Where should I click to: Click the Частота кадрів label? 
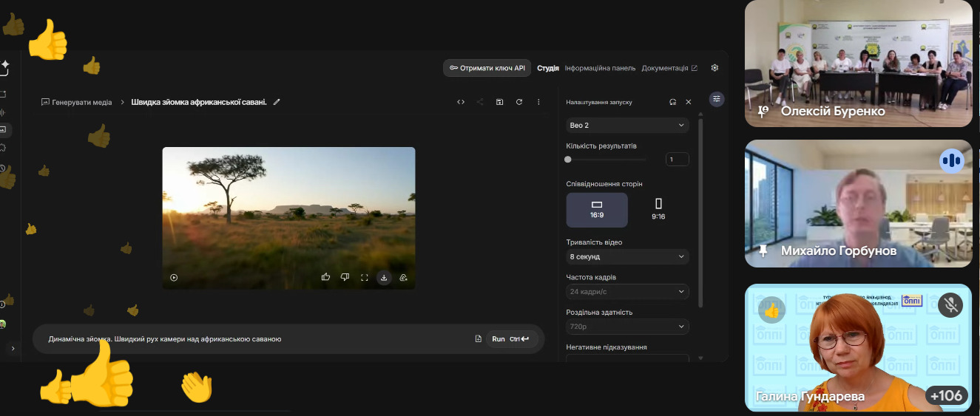click(x=591, y=277)
